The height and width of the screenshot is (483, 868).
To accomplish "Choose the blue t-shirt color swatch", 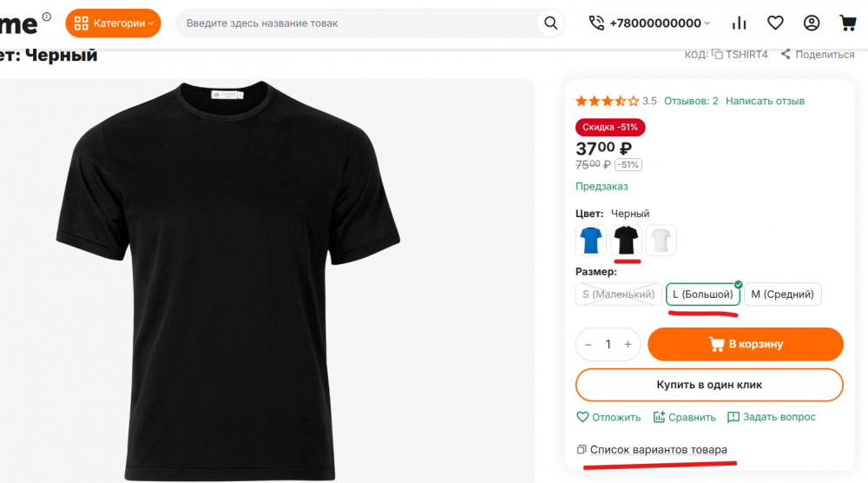I will 591,240.
